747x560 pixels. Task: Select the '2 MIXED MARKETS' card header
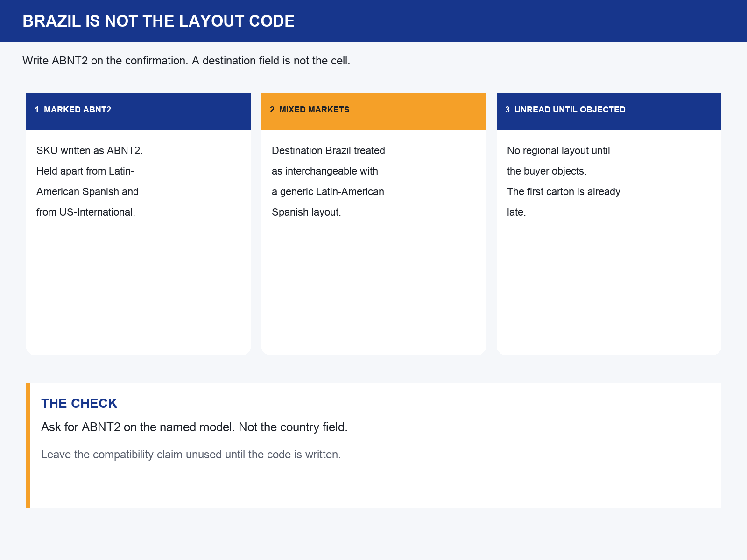pyautogui.click(x=373, y=112)
